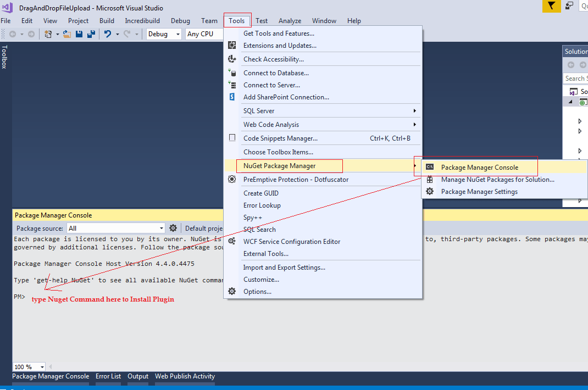Image resolution: width=588 pixels, height=390 pixels.
Task: Click the Save toolbar icon
Action: (x=79, y=34)
